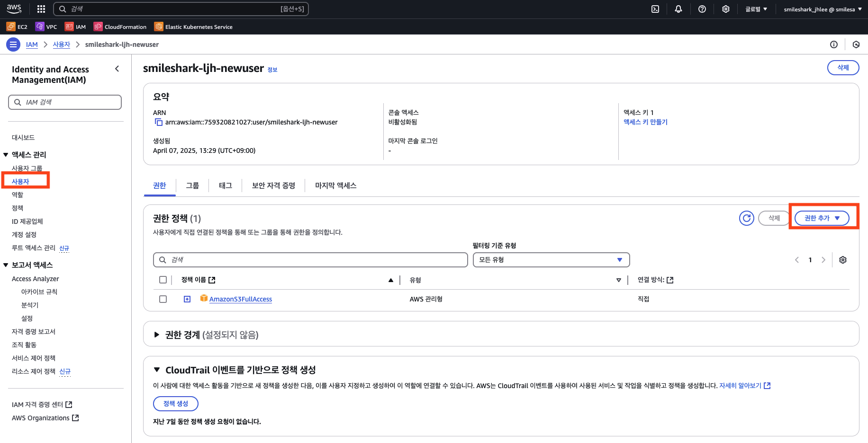Click the 액세스 키 만들기 link

coord(645,122)
